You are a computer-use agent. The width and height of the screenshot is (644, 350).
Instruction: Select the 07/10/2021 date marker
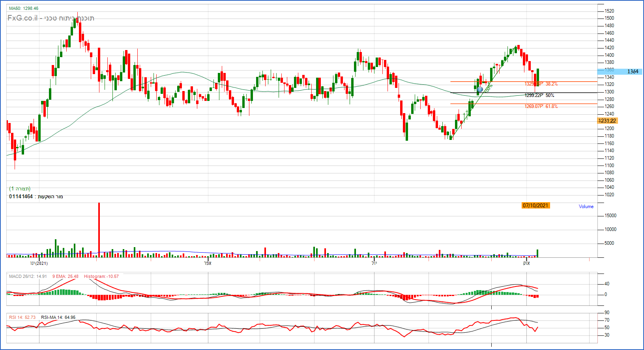[x=535, y=205]
